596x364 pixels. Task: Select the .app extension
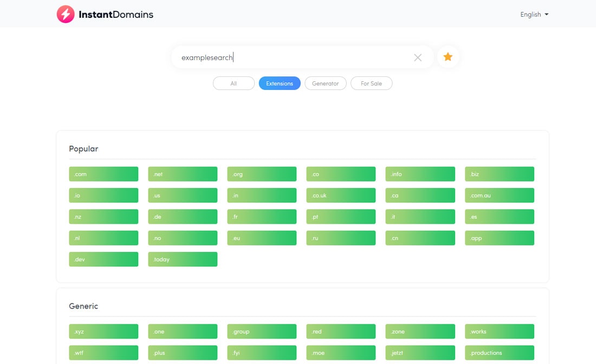tap(500, 238)
